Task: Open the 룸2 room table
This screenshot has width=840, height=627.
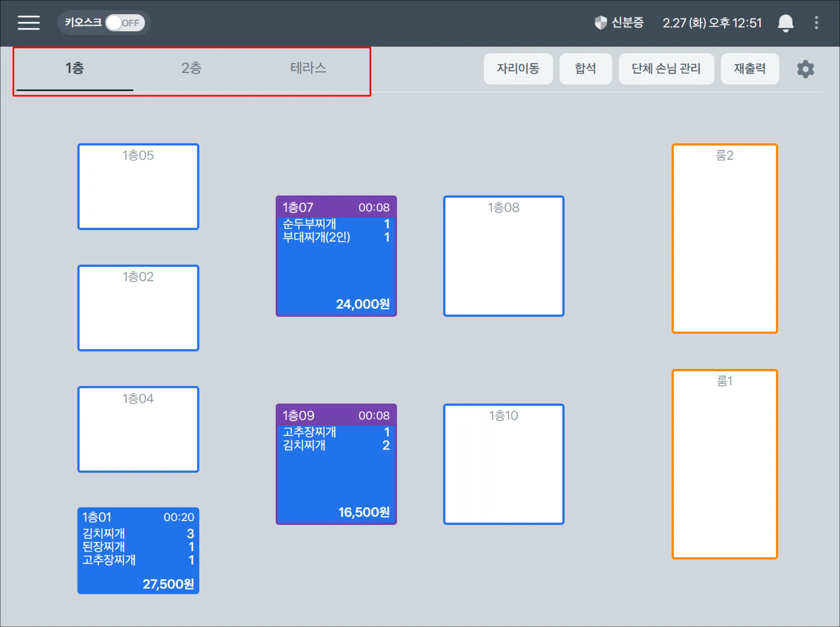Action: (724, 238)
